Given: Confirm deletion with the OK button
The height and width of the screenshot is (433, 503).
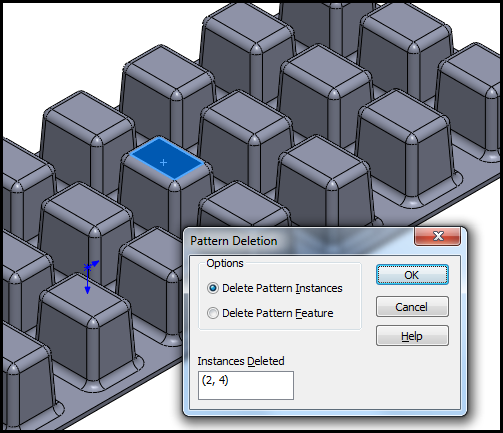Looking at the screenshot, I should (x=412, y=275).
